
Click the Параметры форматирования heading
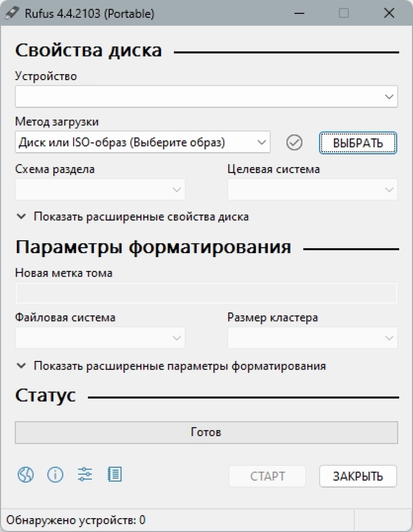(153, 248)
